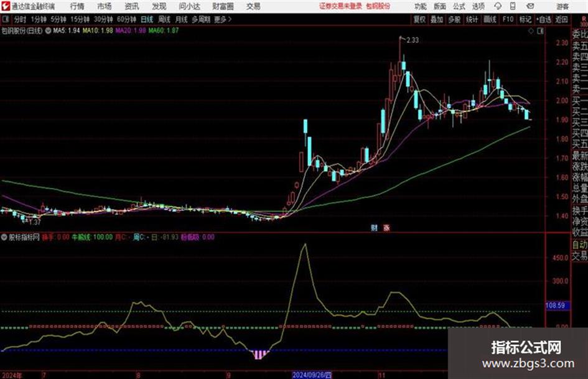Viewport: 588px width, 379px height.
Task: Click the 叠加 overlay button
Action: pos(437,19)
